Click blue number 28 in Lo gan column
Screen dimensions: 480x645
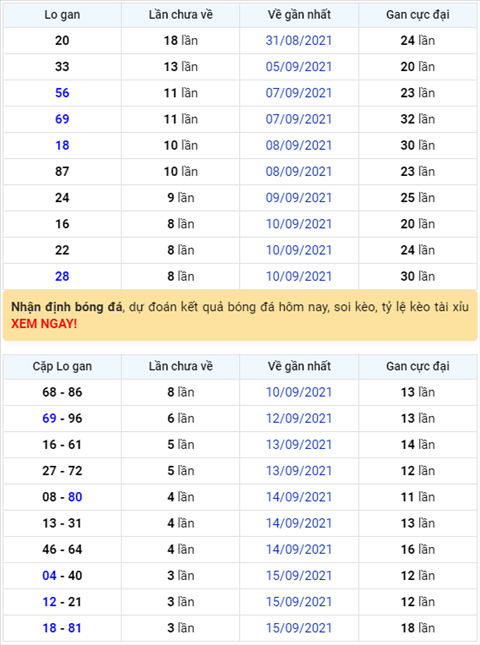tap(62, 276)
